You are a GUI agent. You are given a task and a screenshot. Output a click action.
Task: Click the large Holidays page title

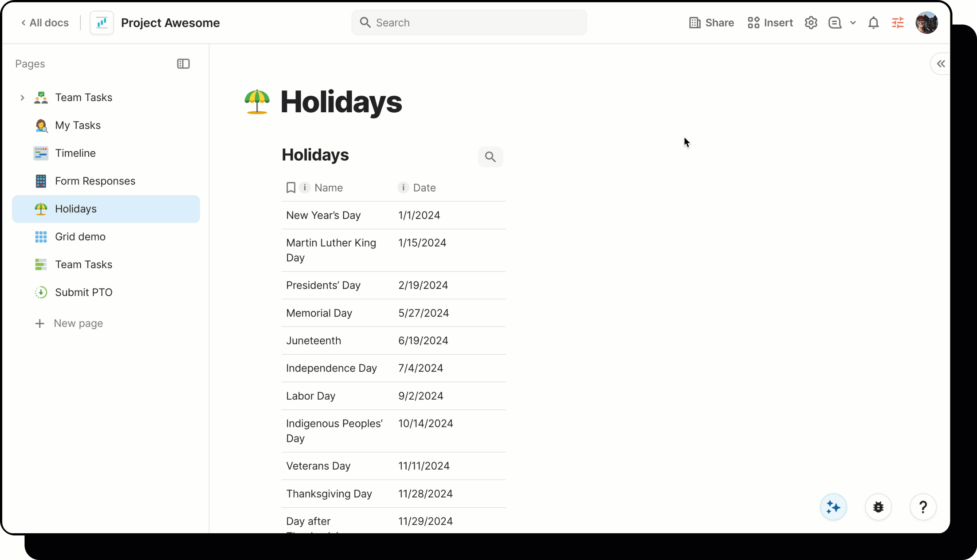click(341, 102)
